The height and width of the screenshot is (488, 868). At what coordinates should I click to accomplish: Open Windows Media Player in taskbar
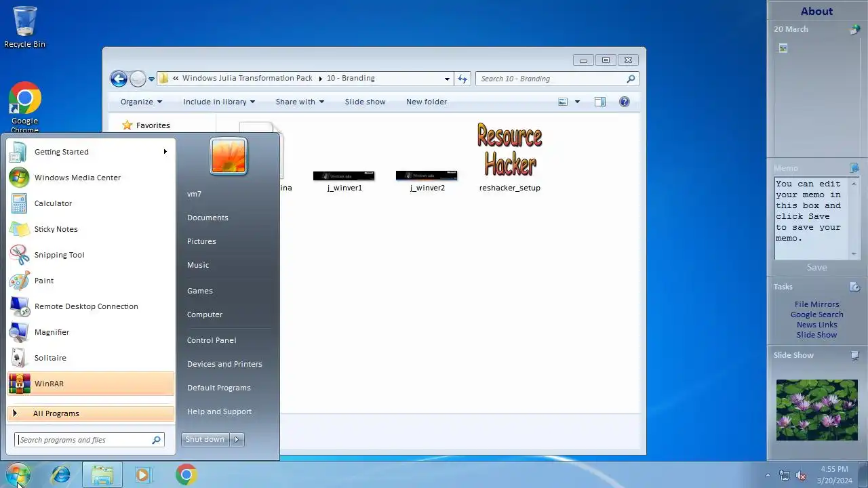coord(142,474)
